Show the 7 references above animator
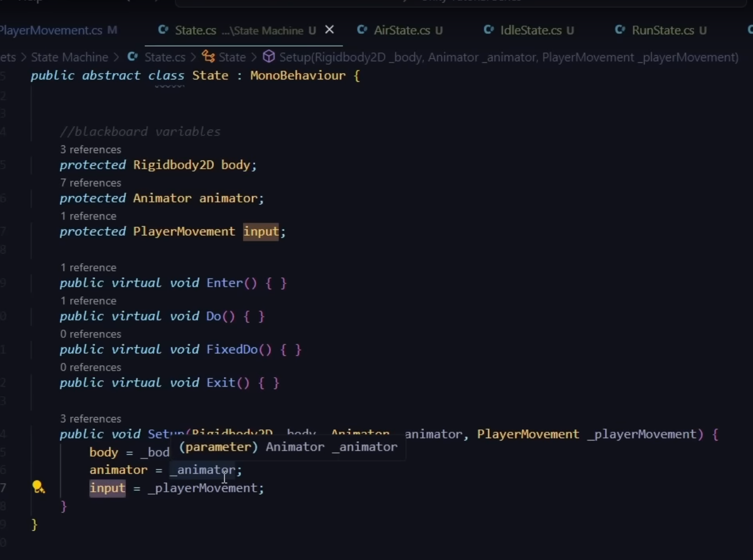This screenshot has width=753, height=560. coord(90,183)
